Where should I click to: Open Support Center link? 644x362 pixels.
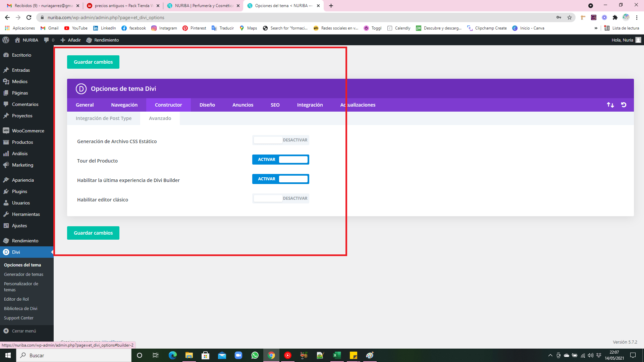pos(18,318)
